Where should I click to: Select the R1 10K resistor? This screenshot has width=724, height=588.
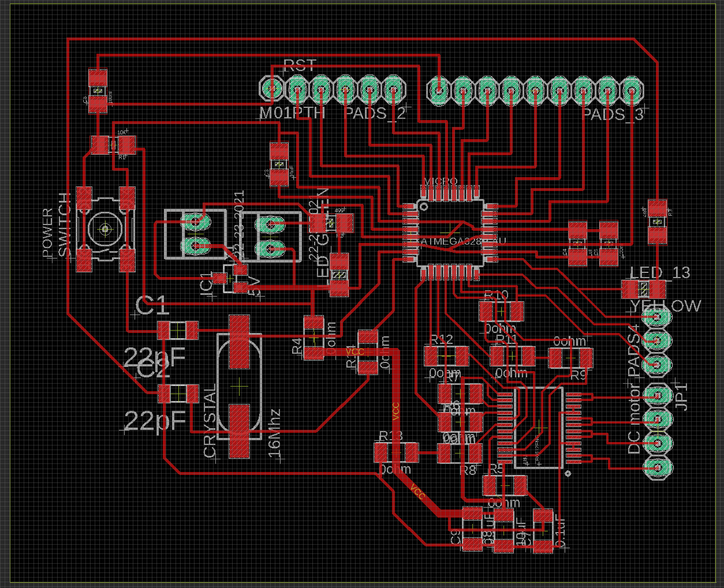[x=113, y=145]
